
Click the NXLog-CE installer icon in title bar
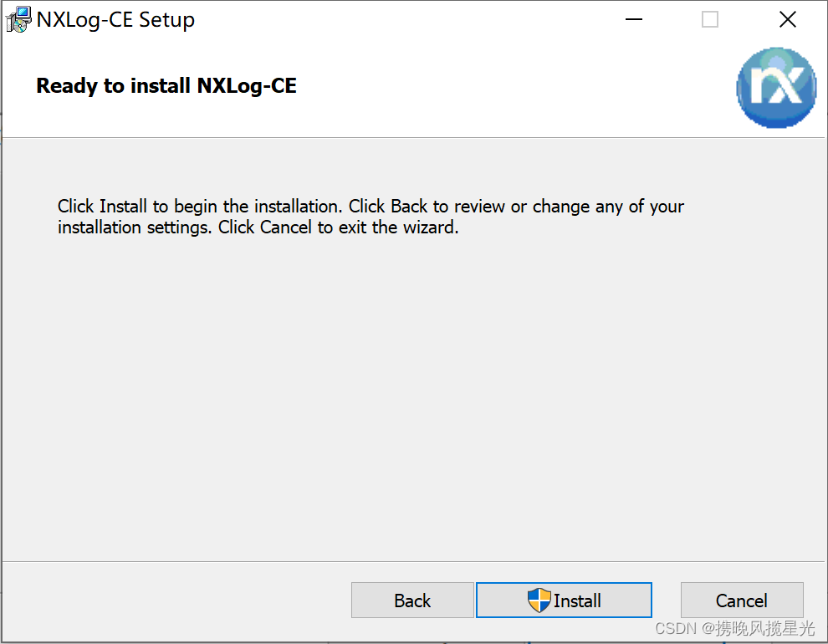click(x=17, y=18)
